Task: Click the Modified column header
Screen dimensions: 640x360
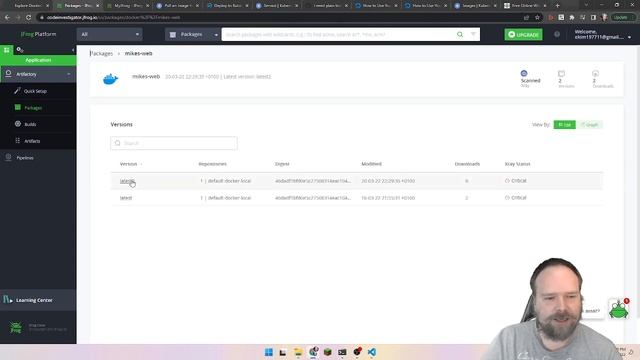Action: 371,164
